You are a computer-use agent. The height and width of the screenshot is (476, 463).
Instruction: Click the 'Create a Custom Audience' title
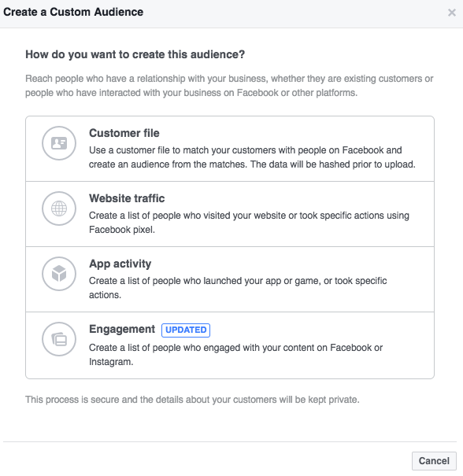[73, 12]
